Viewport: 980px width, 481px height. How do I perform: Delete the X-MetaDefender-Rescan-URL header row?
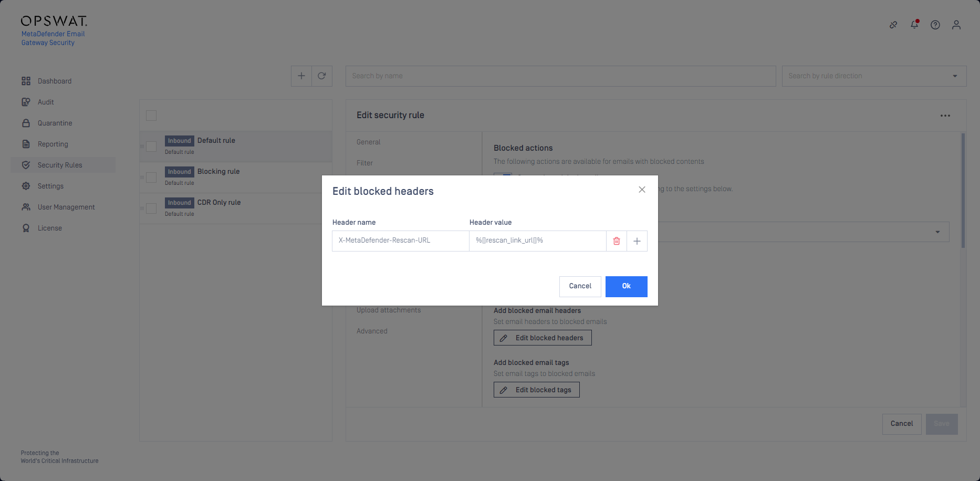617,241
